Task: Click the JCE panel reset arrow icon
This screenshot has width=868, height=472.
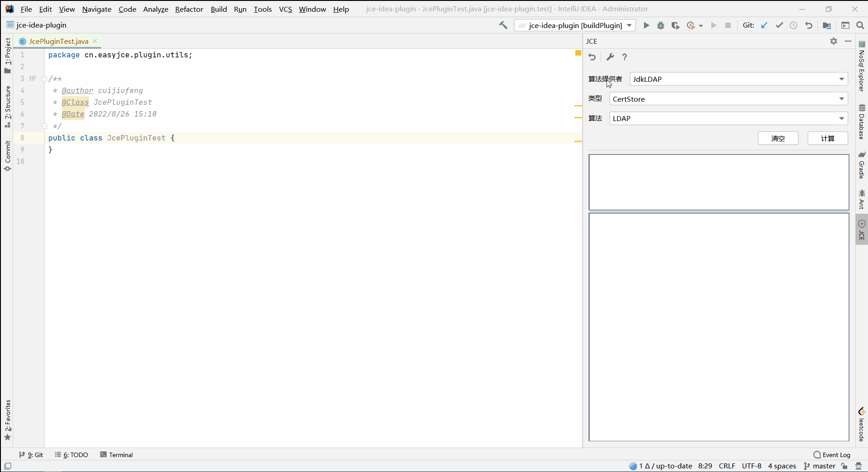Action: coord(592,57)
